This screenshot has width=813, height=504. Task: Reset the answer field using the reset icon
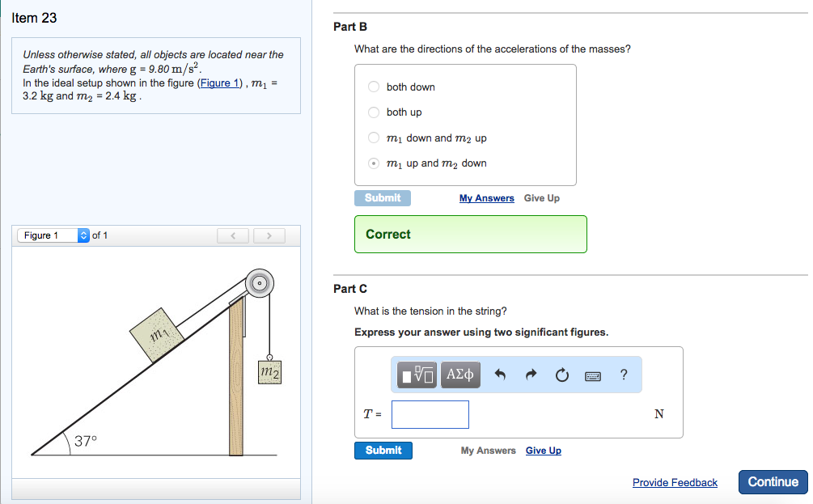561,375
